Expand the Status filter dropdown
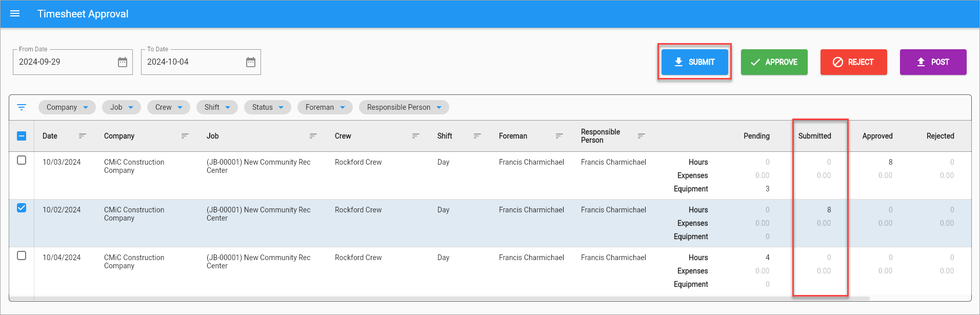 [268, 107]
